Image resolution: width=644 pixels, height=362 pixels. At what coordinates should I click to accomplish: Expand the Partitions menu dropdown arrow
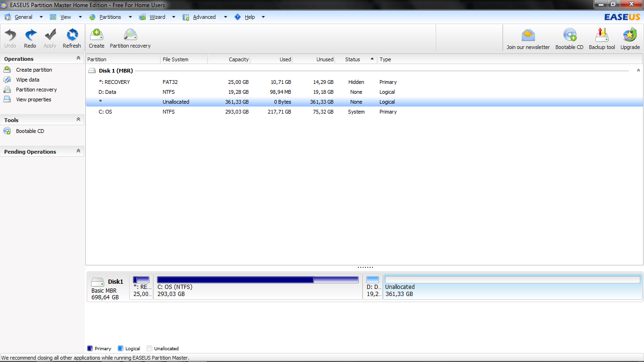point(130,17)
